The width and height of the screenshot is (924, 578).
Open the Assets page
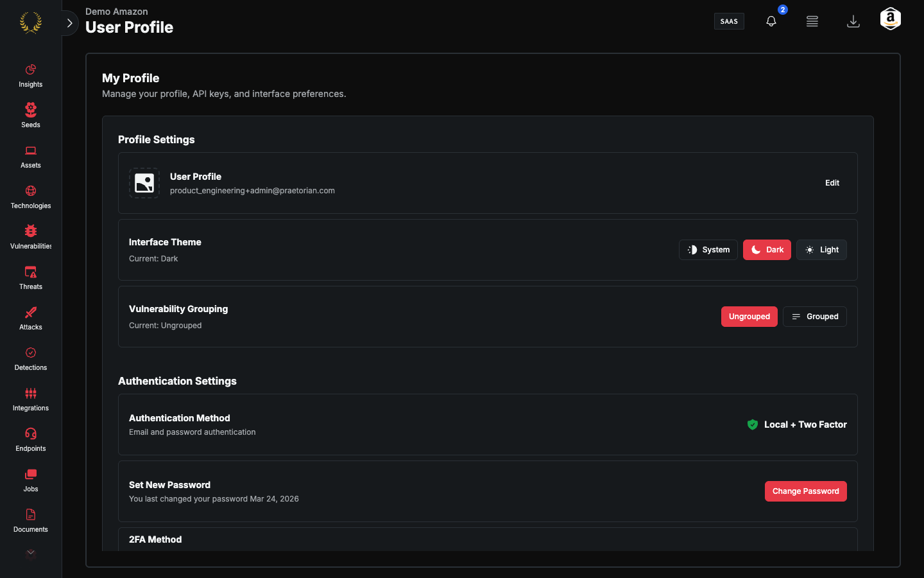pyautogui.click(x=31, y=157)
